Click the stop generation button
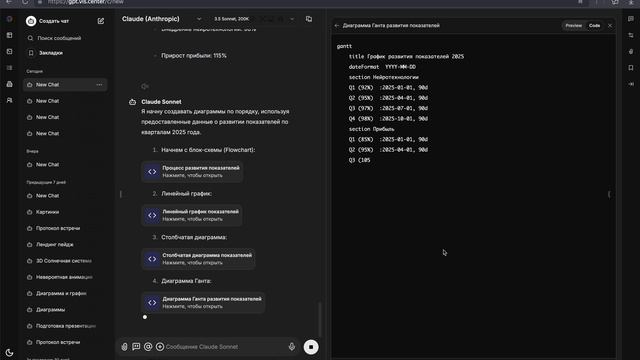This screenshot has width=640, height=360. click(x=311, y=347)
